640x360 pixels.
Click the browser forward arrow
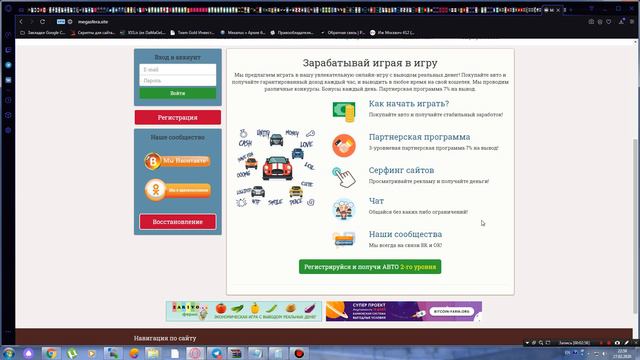click(31, 22)
